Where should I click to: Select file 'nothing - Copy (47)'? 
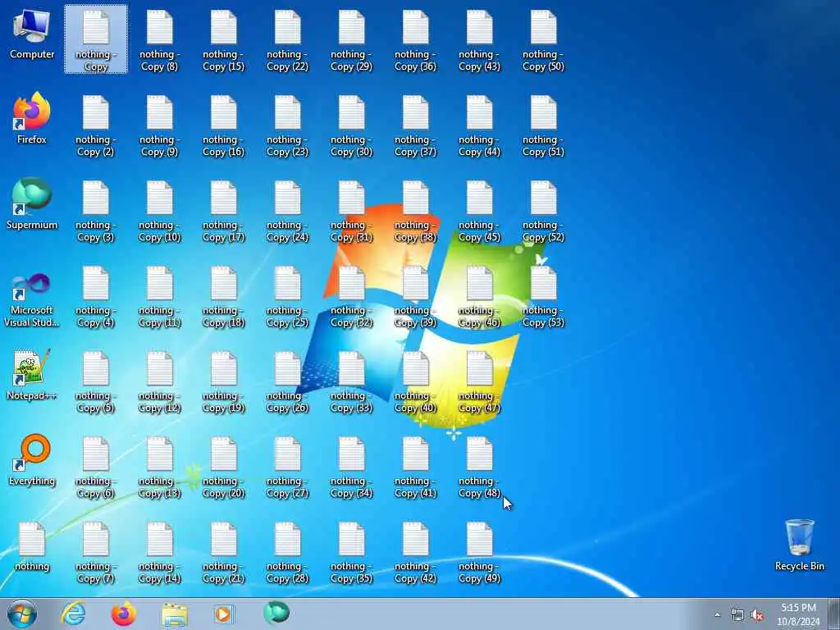pyautogui.click(x=479, y=382)
